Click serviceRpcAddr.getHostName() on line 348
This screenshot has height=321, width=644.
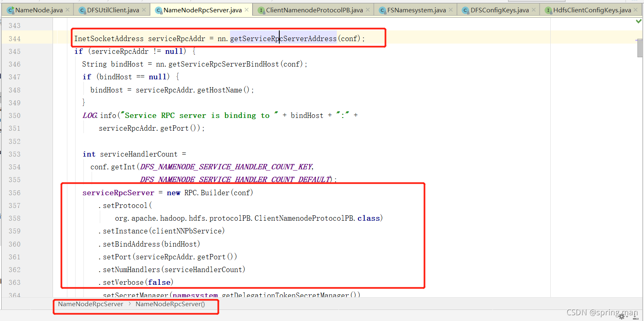pyautogui.click(x=192, y=90)
